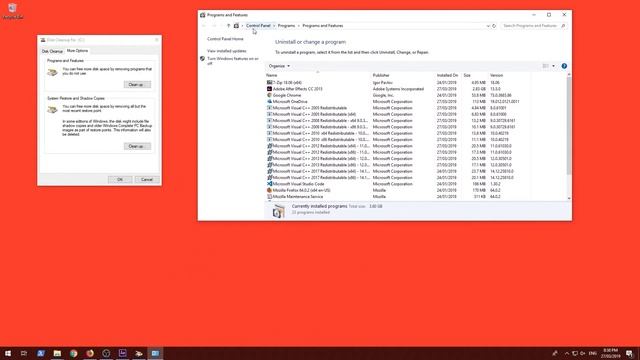Select Mozilla Maintenance Service name text
The height and width of the screenshot is (360, 640).
298,196
